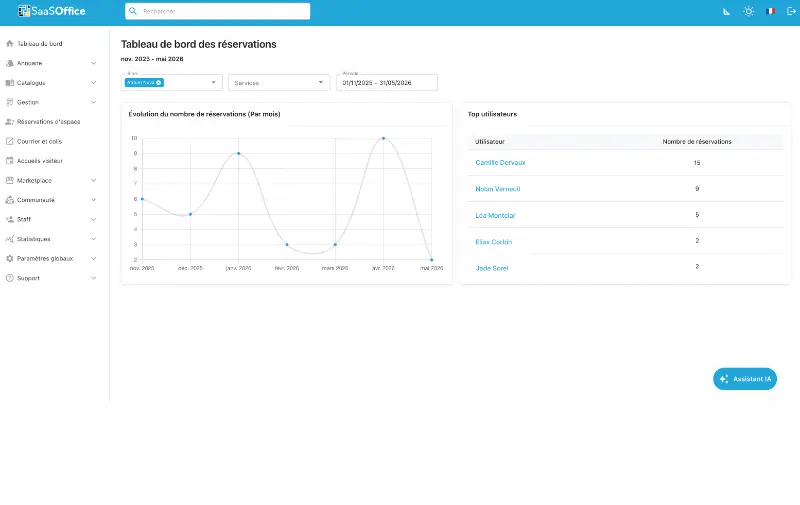The width and height of the screenshot is (800, 505).
Task: Click the Staff sidebar icon
Action: [x=9, y=219]
